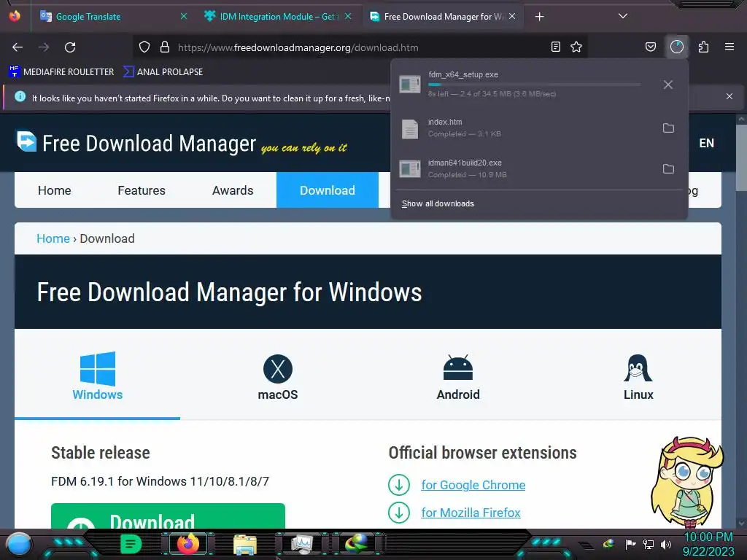This screenshot has height=560, width=747.
Task: Open the Awards navigation item
Action: pyautogui.click(x=233, y=190)
